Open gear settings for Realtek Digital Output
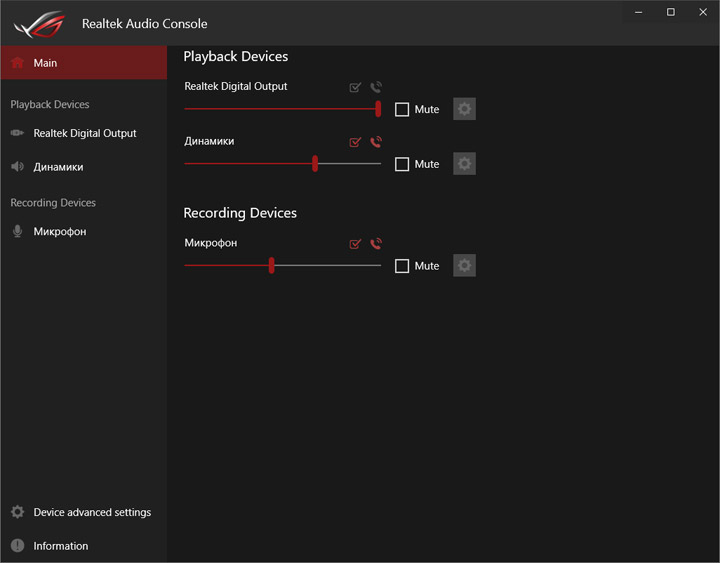The width and height of the screenshot is (720, 563). point(464,109)
